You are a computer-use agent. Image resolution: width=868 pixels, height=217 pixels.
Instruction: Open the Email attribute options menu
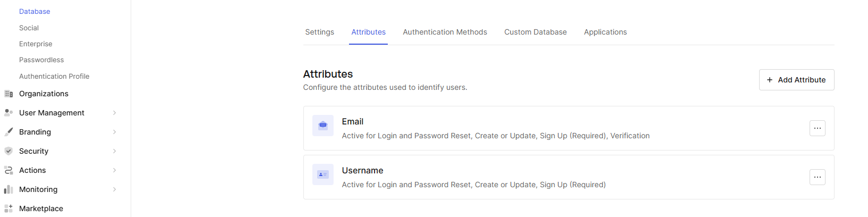point(817,128)
